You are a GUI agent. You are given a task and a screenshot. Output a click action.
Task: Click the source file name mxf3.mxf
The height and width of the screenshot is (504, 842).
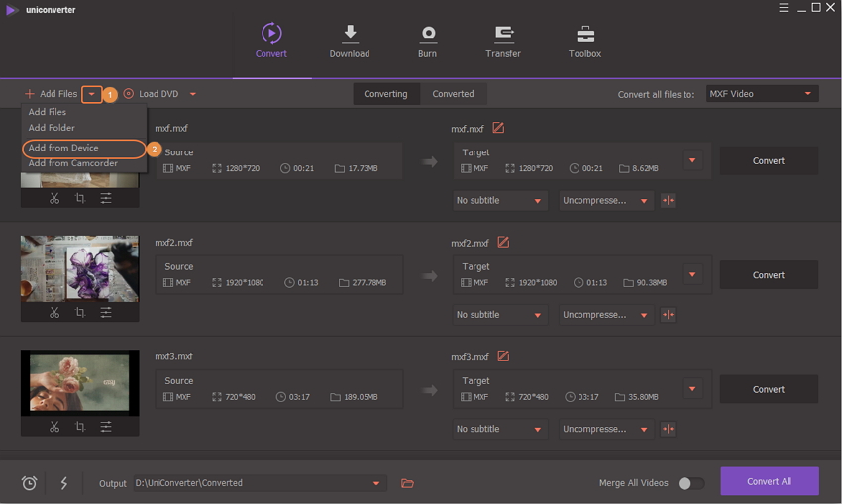tap(173, 356)
